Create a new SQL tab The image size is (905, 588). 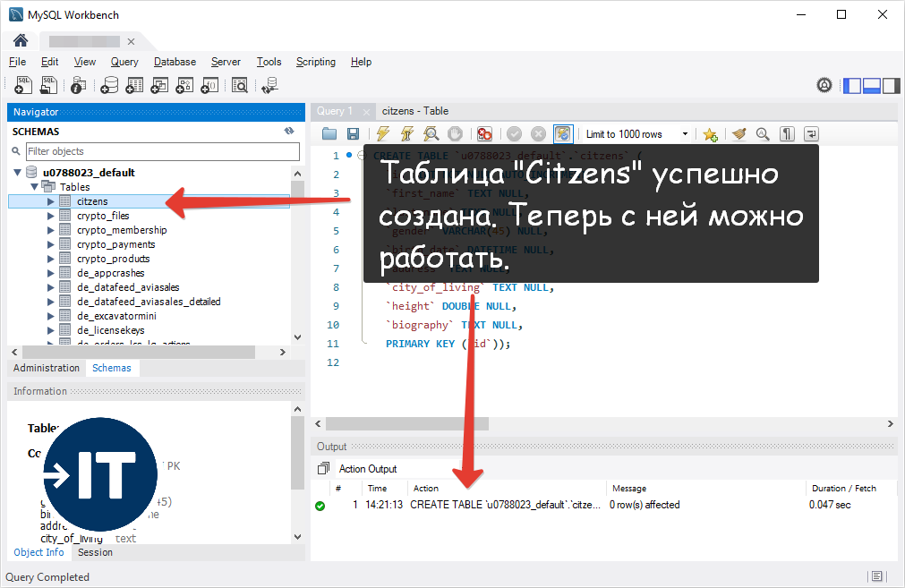point(23,85)
